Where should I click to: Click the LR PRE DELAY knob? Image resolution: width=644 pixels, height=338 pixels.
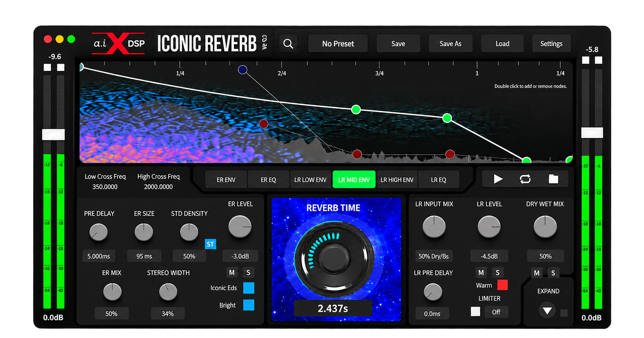(433, 292)
